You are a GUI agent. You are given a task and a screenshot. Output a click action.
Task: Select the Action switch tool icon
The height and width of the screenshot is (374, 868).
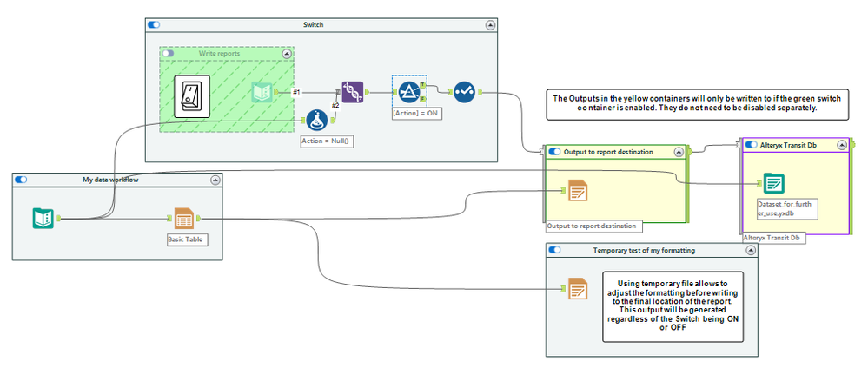click(192, 97)
